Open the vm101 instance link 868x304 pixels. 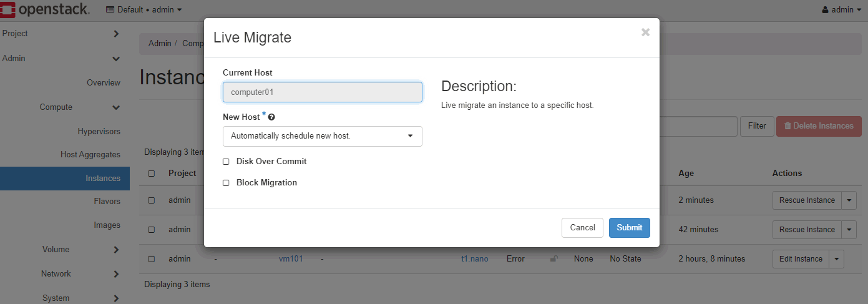pos(290,259)
